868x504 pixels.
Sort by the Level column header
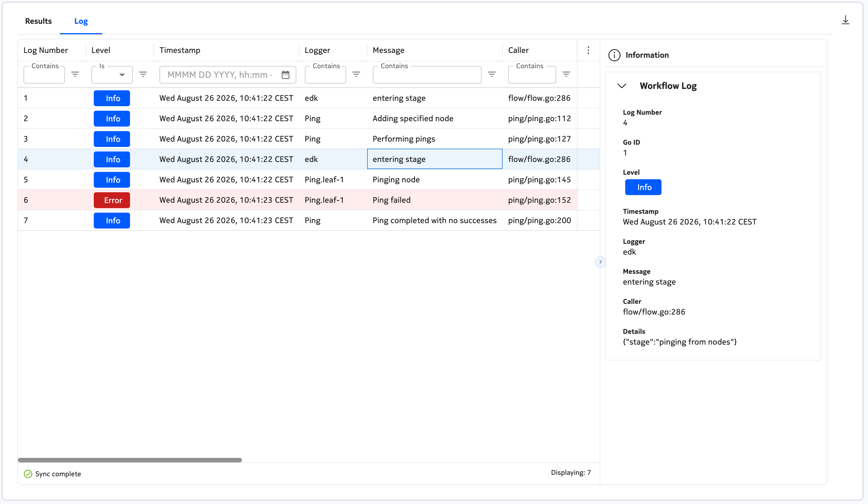[101, 50]
